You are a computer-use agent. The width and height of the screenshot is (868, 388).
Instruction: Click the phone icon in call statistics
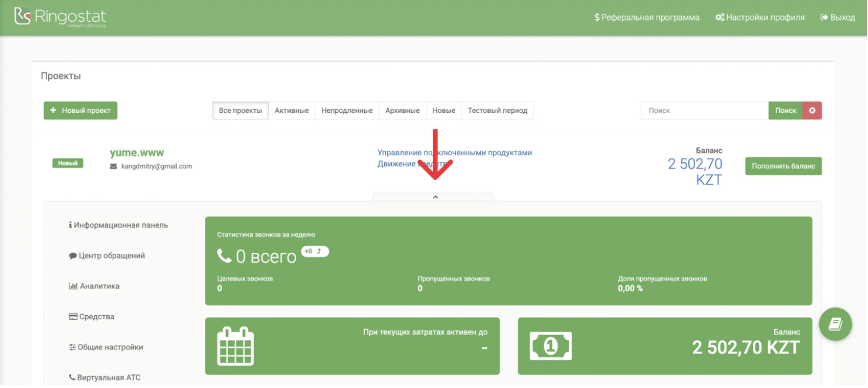point(224,256)
